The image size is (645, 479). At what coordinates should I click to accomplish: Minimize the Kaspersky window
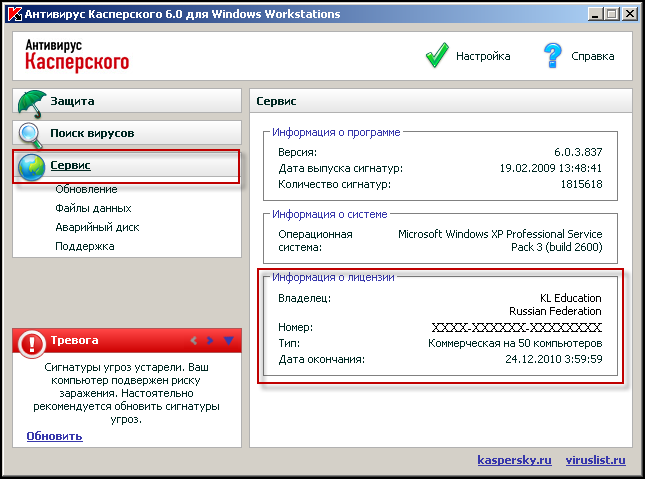tap(594, 14)
